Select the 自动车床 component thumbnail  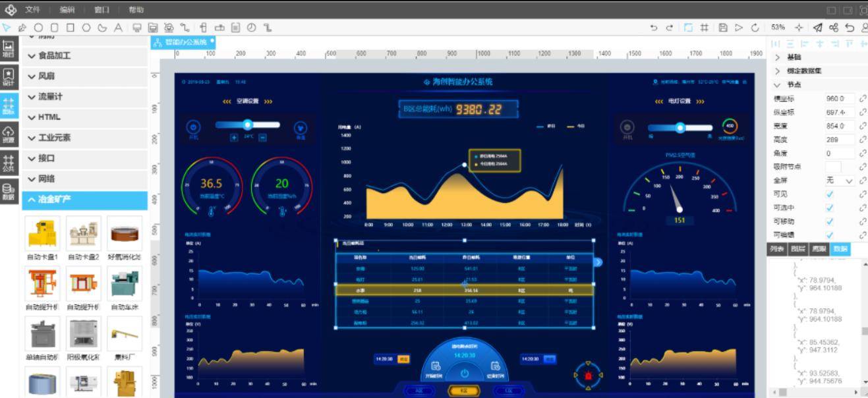pyautogui.click(x=125, y=284)
